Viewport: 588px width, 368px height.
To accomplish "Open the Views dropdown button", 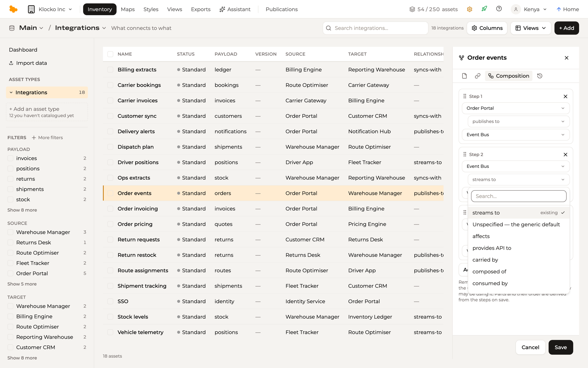I will pyautogui.click(x=531, y=28).
